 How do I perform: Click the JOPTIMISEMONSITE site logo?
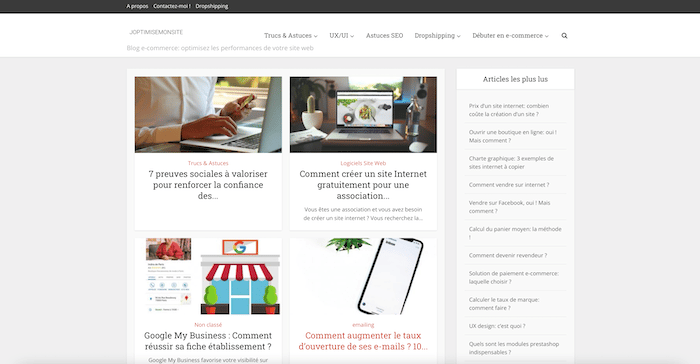click(x=156, y=32)
